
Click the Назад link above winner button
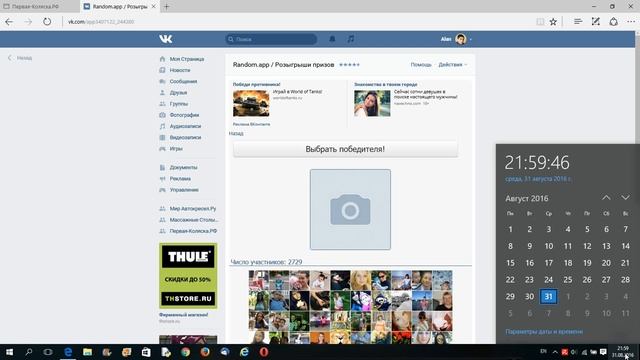(x=236, y=133)
